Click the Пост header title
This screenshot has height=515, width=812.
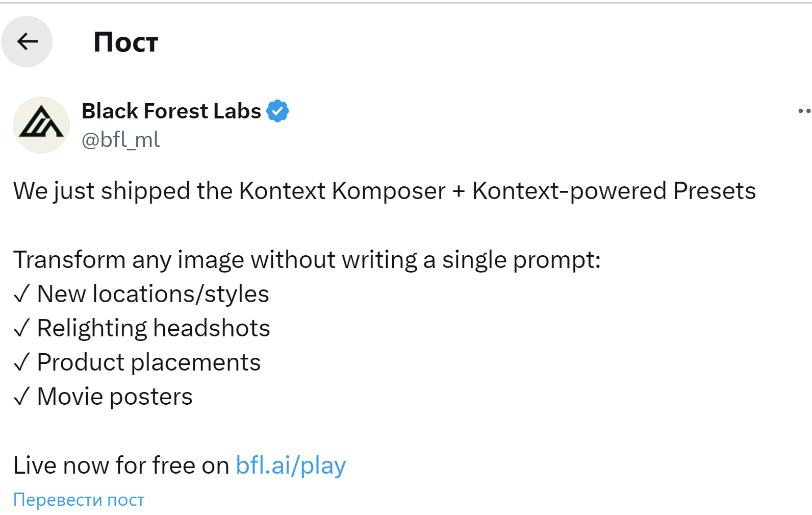(125, 42)
